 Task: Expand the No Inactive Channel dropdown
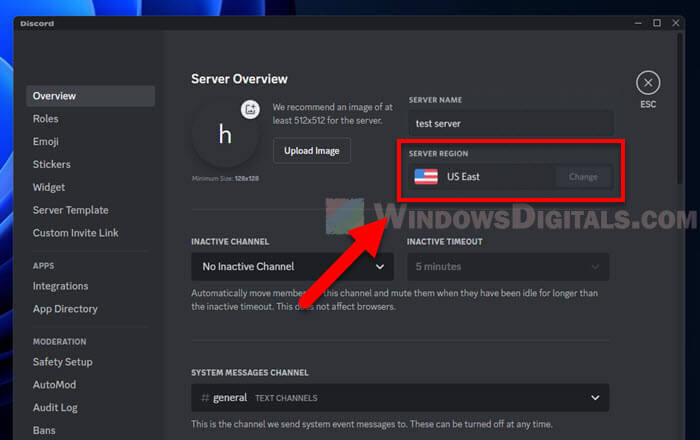tap(292, 266)
